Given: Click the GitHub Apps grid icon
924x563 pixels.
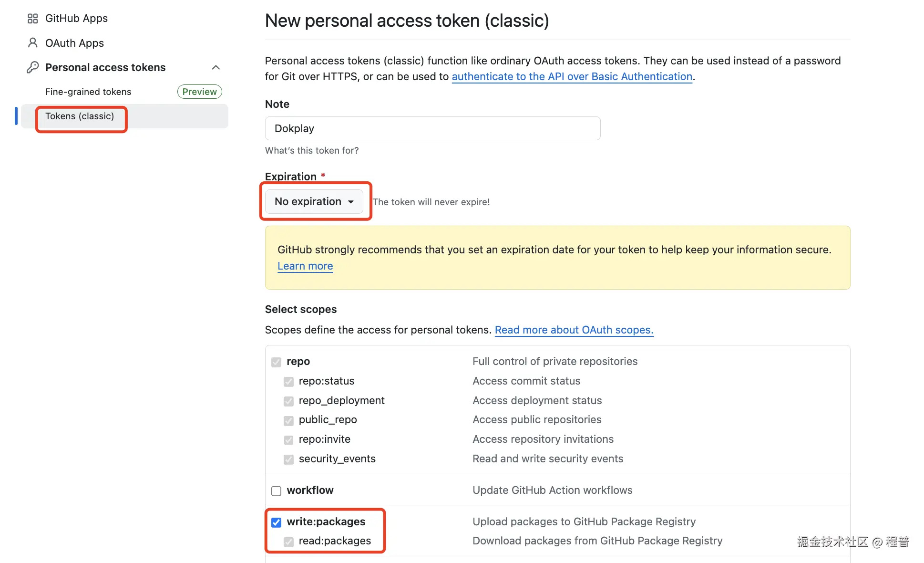Looking at the screenshot, I should pos(32,18).
